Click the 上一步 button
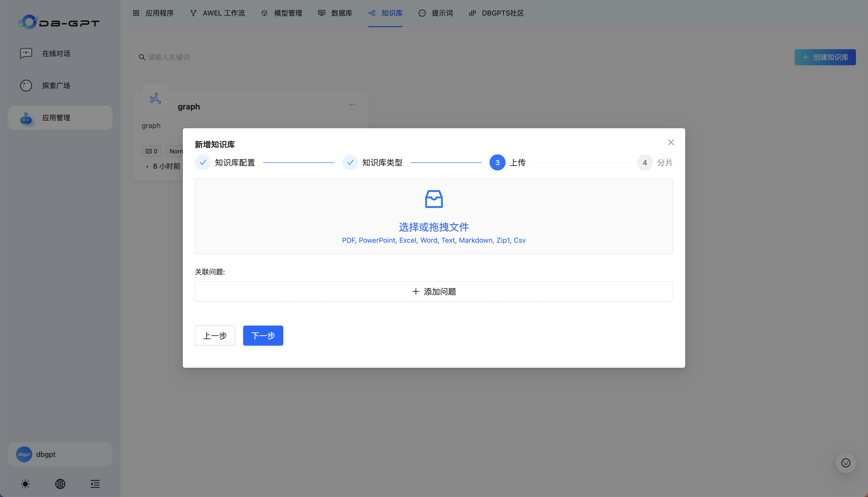 215,336
